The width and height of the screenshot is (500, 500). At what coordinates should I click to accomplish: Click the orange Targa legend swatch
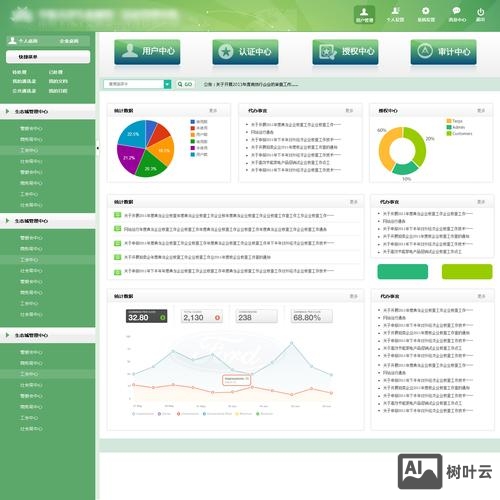tap(449, 121)
